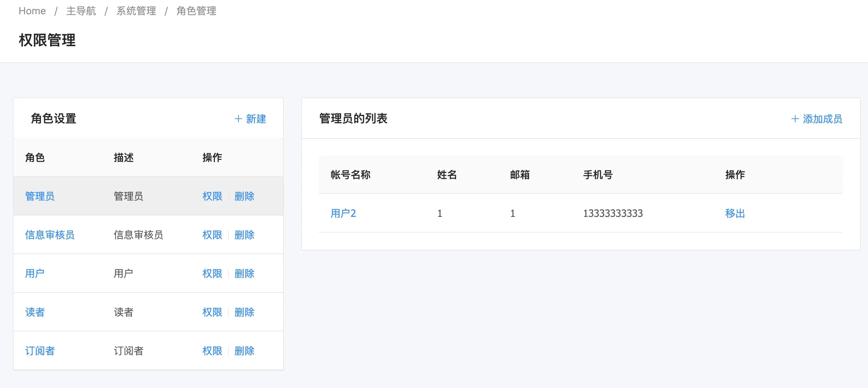
Task: Select the 信息审核员 role link
Action: tap(50, 235)
